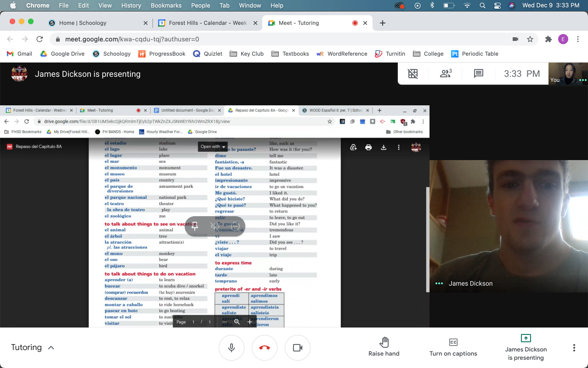This screenshot has width=588, height=368.
Task: Click Add to Drive icon in presented PDF
Action: tap(353, 147)
